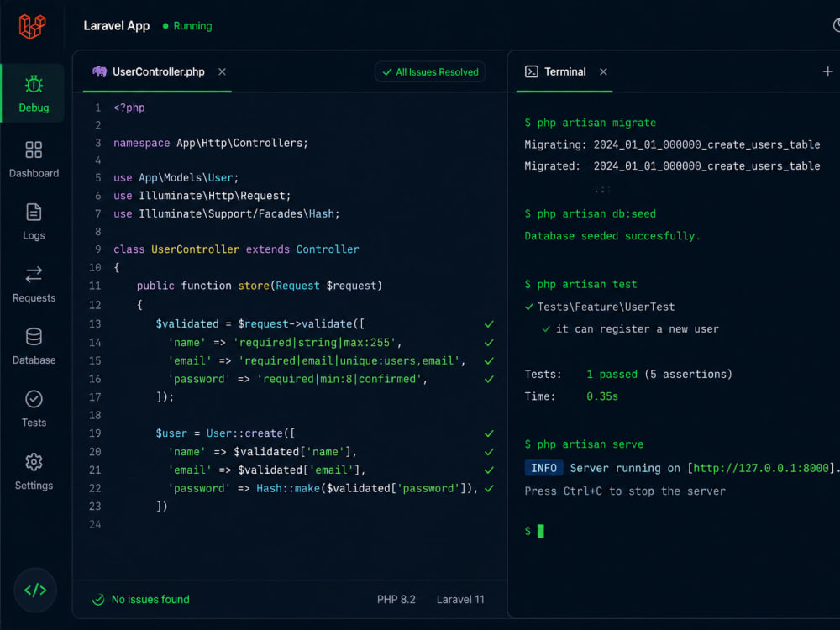Close the UserController.php tab
This screenshot has height=630, width=840.
coord(222,71)
